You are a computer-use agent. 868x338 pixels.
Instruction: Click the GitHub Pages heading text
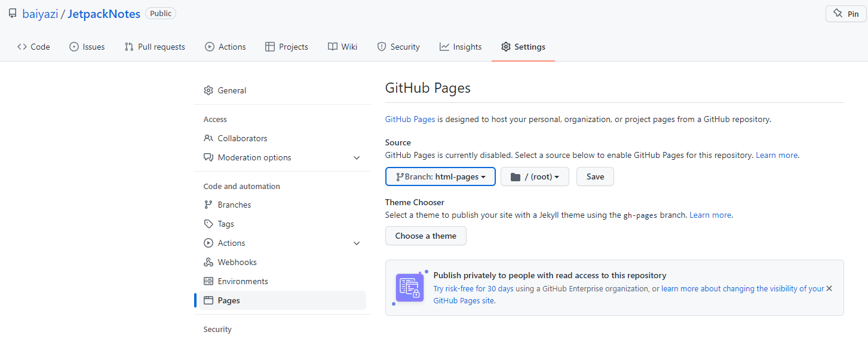[428, 88]
